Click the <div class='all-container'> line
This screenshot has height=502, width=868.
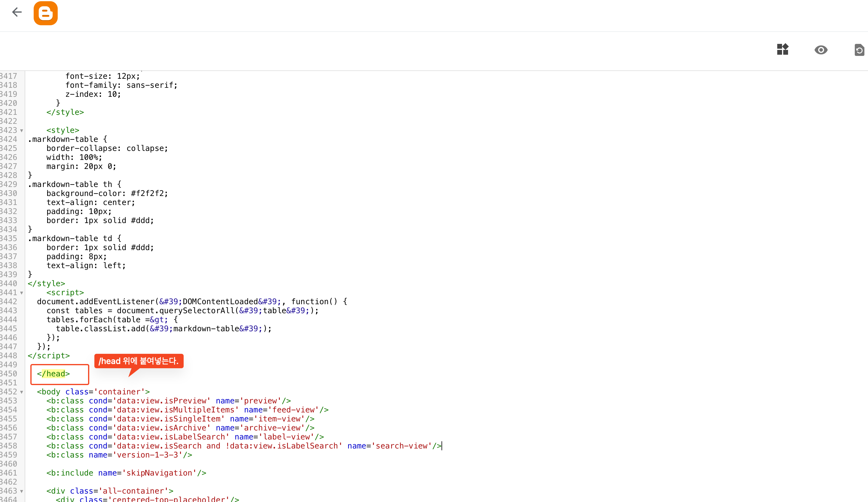pyautogui.click(x=110, y=491)
